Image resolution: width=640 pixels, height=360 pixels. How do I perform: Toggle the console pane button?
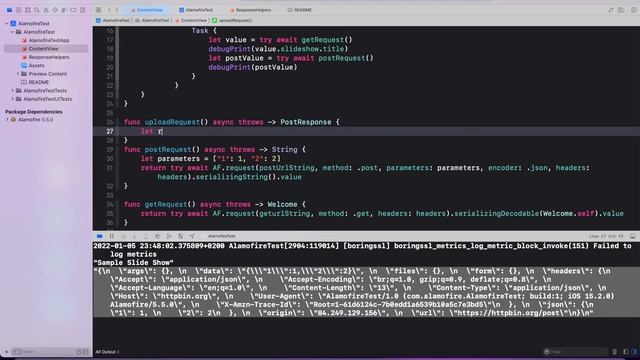click(x=634, y=352)
